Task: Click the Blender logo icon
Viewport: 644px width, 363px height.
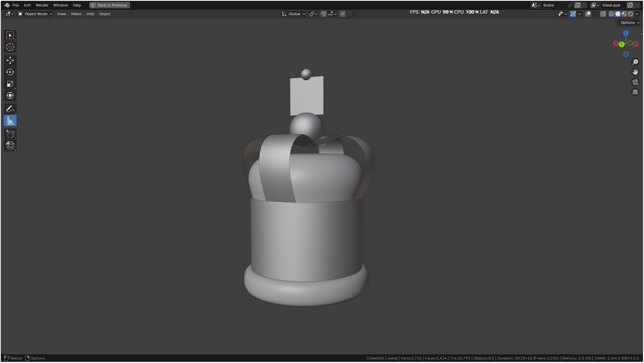Action: tap(7, 5)
